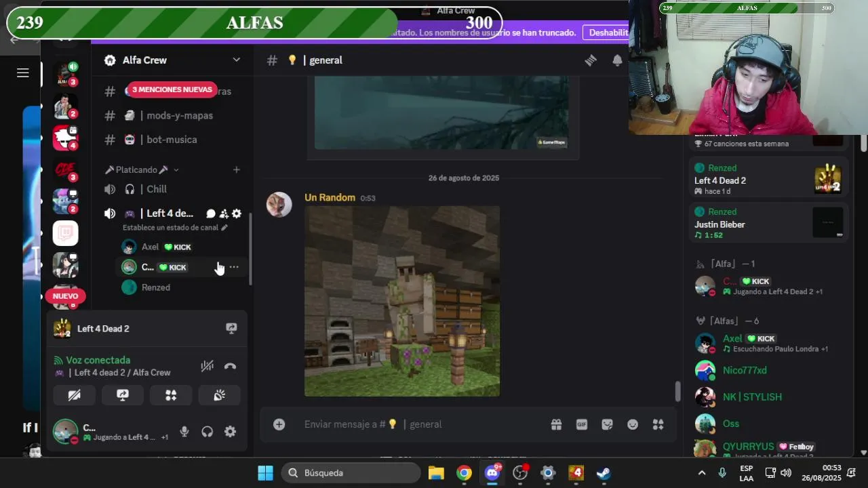This screenshot has height=488, width=868.
Task: Open Un Random's profile name
Action: [330, 197]
